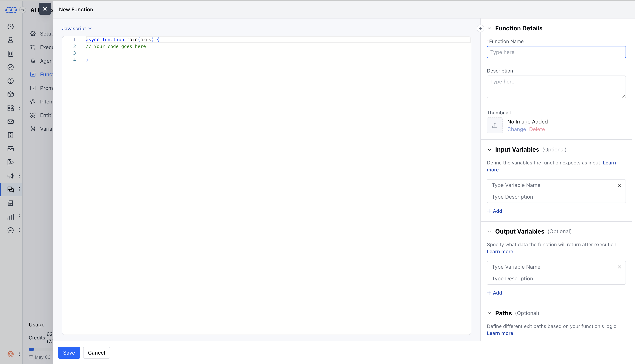
Task: Click the Change thumbnail link
Action: (x=516, y=129)
